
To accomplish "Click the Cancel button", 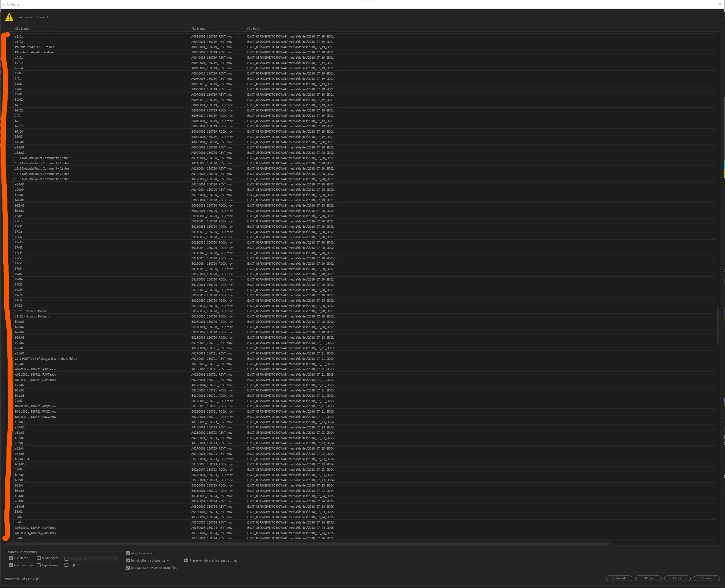I will click(x=677, y=578).
